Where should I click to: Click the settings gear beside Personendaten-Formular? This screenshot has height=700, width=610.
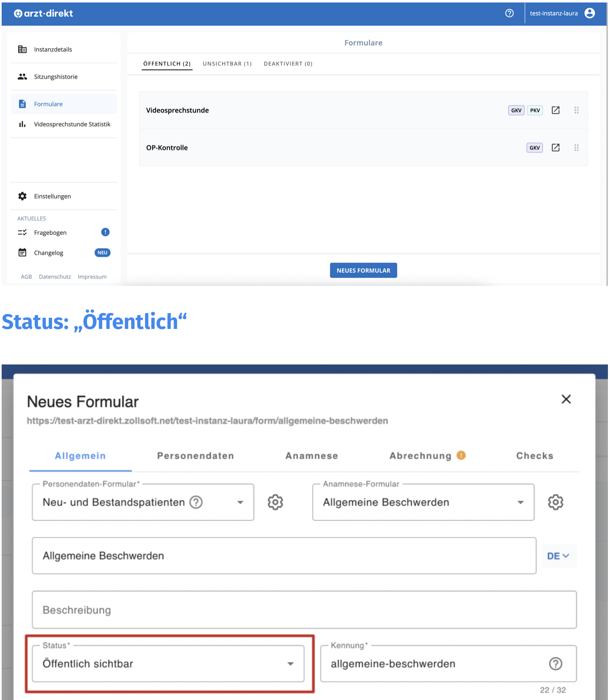tap(275, 502)
